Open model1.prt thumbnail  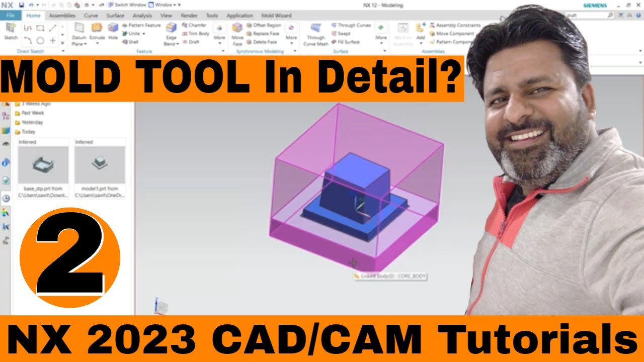(100, 165)
